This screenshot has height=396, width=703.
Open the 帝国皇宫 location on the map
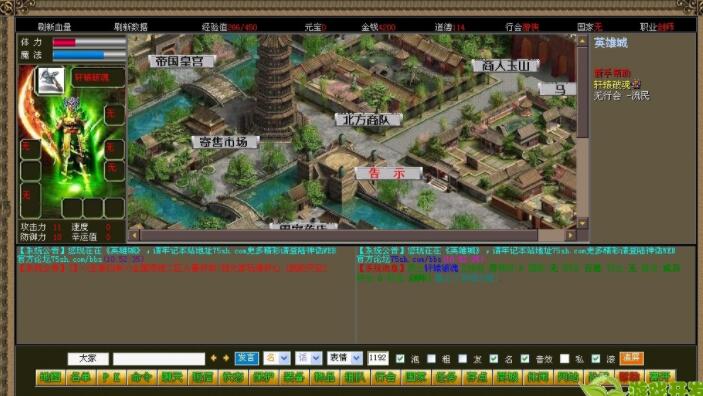[x=181, y=61]
